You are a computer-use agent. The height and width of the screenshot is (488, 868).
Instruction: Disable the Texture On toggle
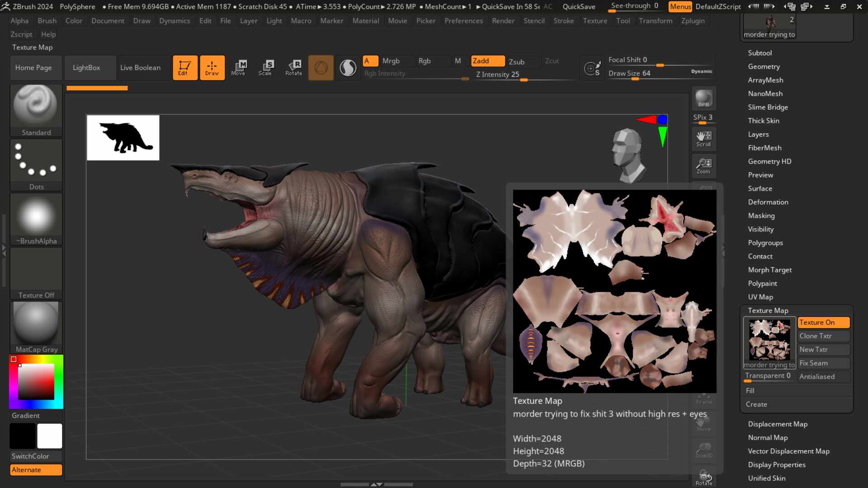click(x=823, y=322)
